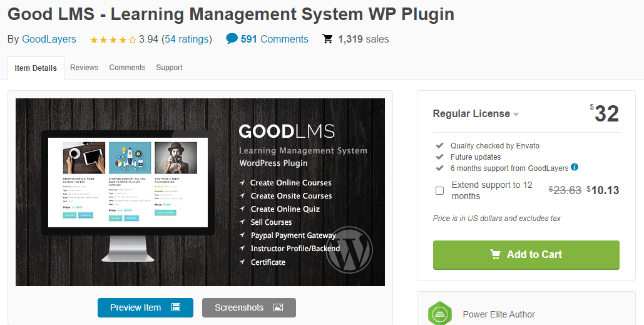Expand the Regular License dropdown arrow
The width and height of the screenshot is (644, 325).
tap(516, 114)
